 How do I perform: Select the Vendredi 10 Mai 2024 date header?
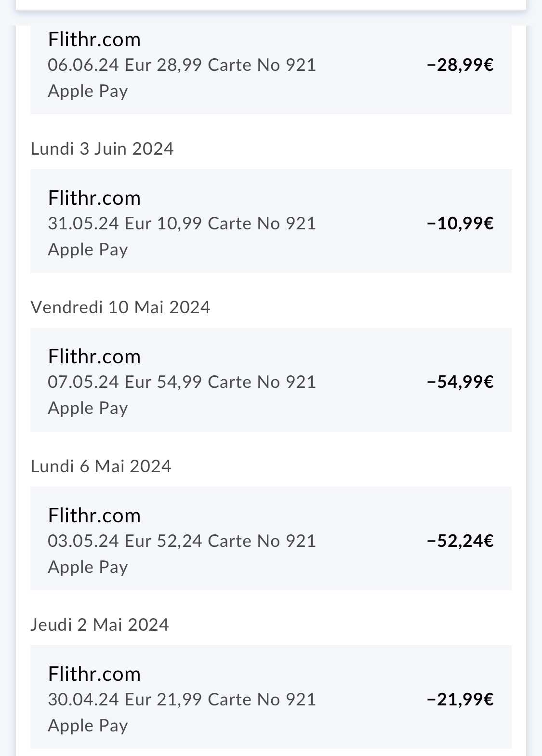[x=120, y=307]
